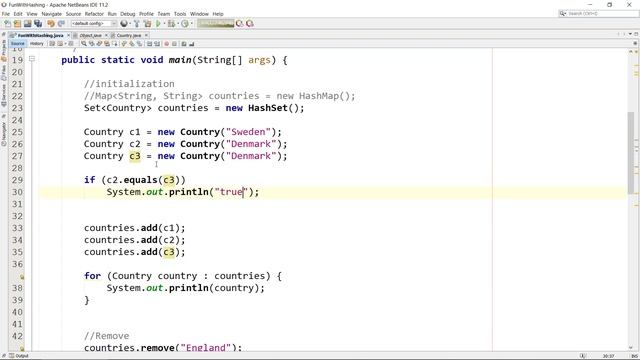Click the Uncomment icon in editor toolbar
The image size is (640, 360).
pos(191,44)
